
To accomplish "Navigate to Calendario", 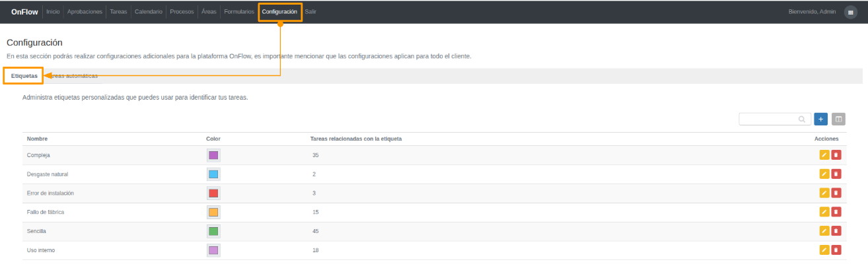I will (x=148, y=12).
